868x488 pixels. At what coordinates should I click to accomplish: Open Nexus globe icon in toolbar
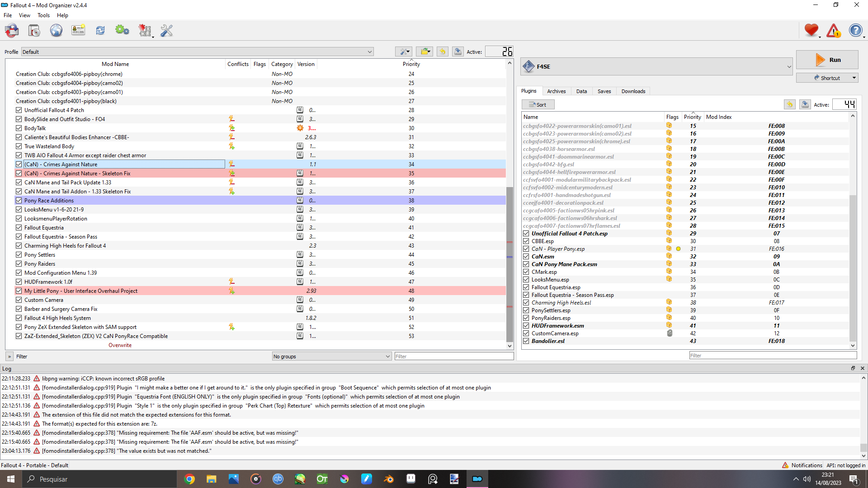[x=56, y=31]
